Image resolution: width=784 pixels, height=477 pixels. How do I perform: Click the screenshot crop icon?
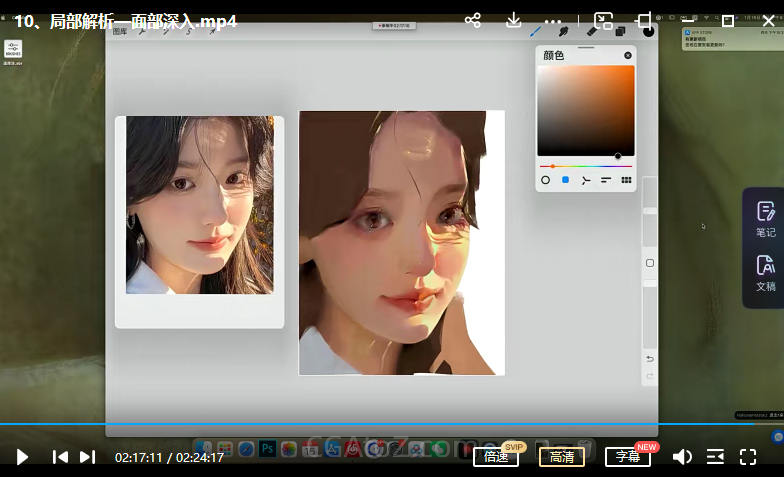pyautogui.click(x=644, y=21)
